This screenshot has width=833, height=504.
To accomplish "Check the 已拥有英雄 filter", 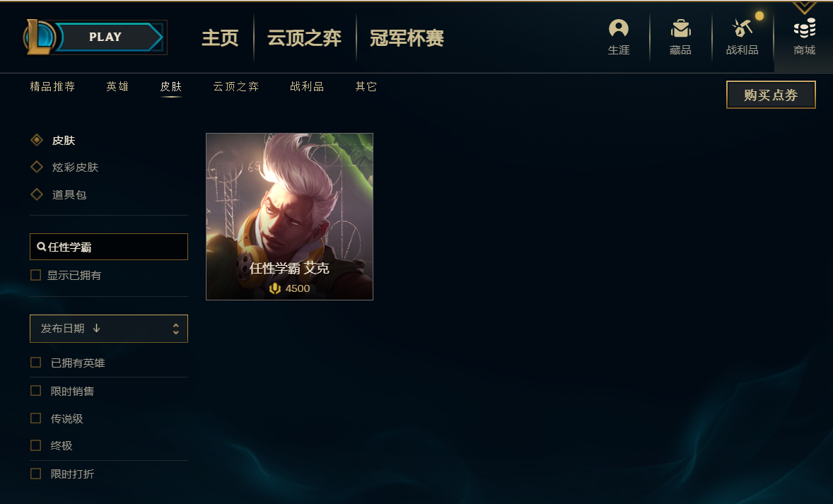I will tap(35, 363).
